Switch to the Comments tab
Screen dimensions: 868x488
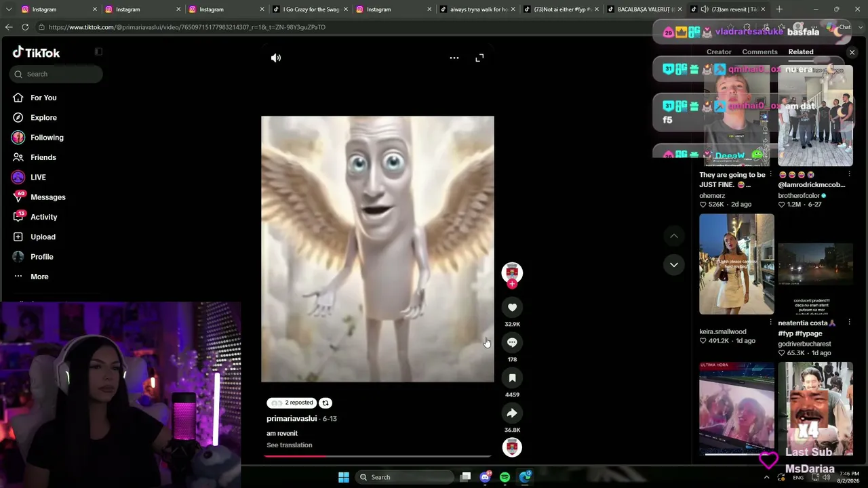click(x=759, y=52)
